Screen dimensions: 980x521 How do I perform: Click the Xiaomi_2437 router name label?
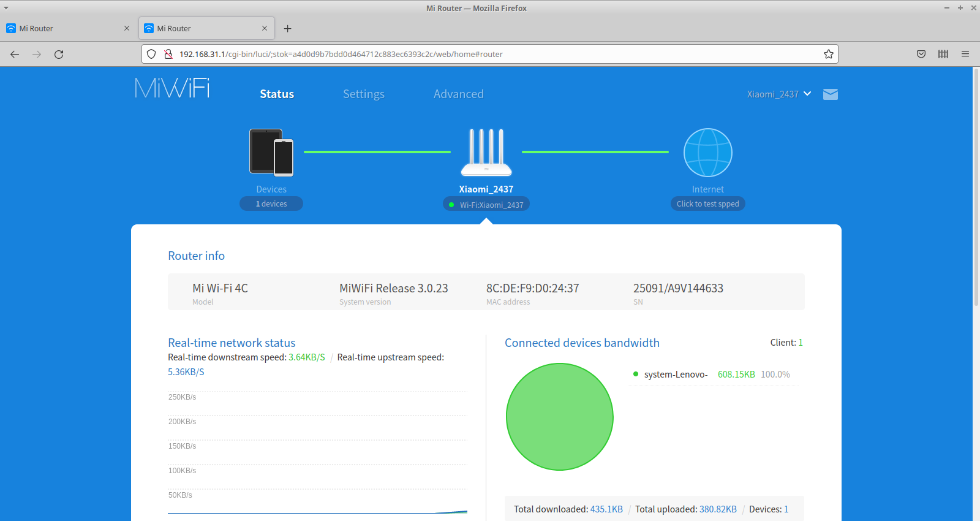pyautogui.click(x=486, y=189)
